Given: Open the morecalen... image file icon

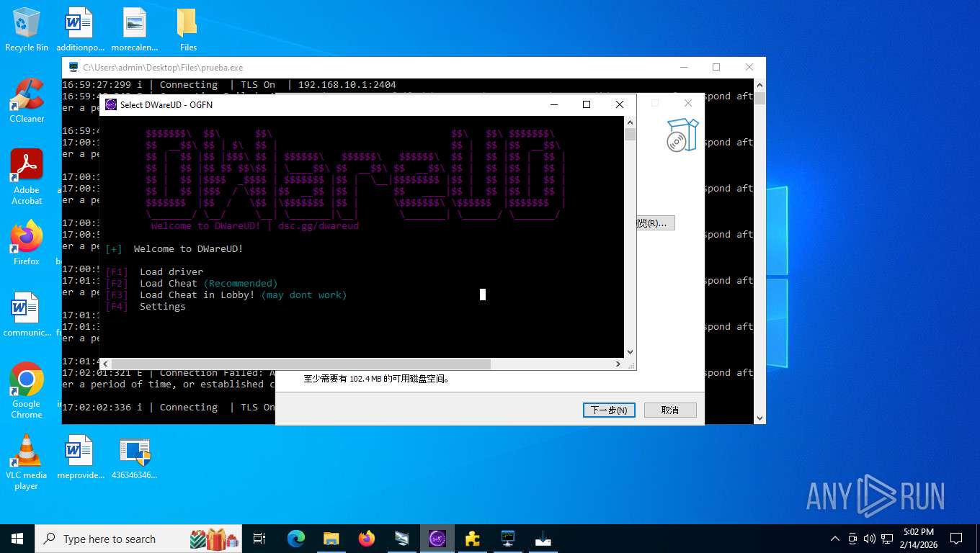Looking at the screenshot, I should [x=135, y=29].
